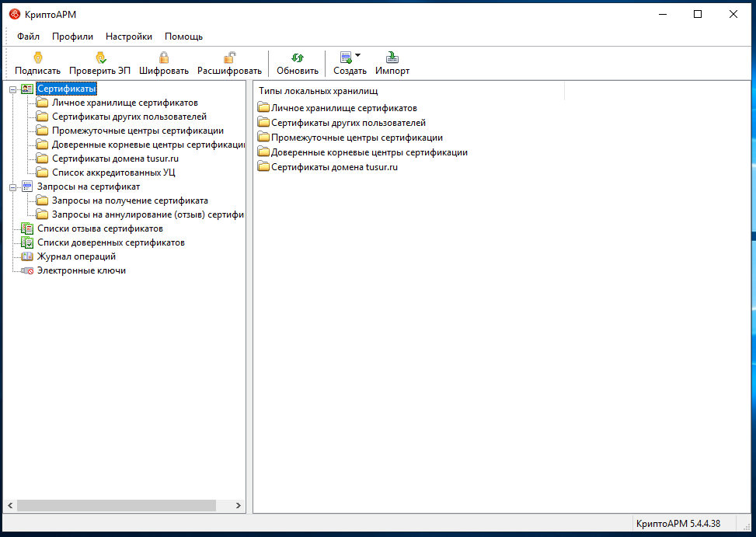Click Промежуточные центры folder icon in right pane
The width and height of the screenshot is (756, 537).
(x=263, y=138)
